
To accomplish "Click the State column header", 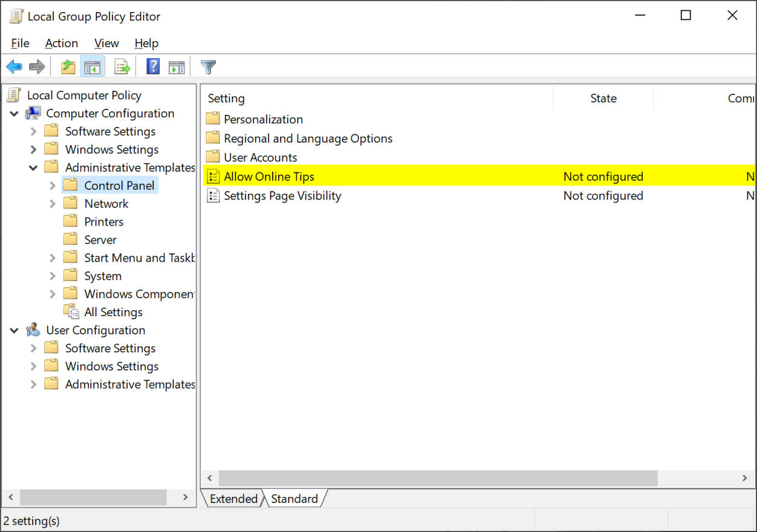I will [x=603, y=99].
